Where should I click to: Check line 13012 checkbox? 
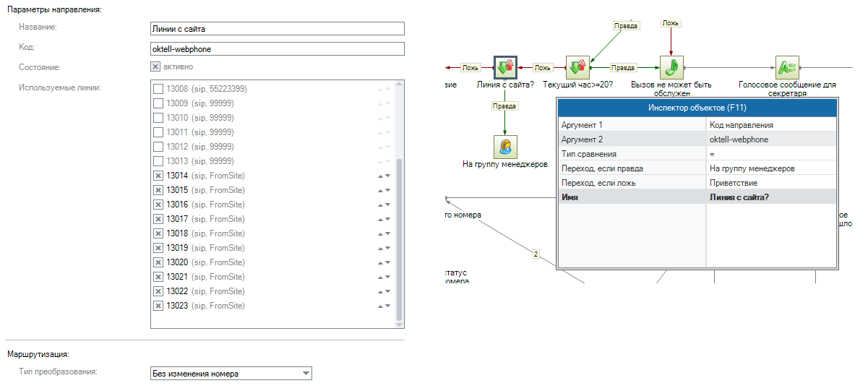click(158, 147)
